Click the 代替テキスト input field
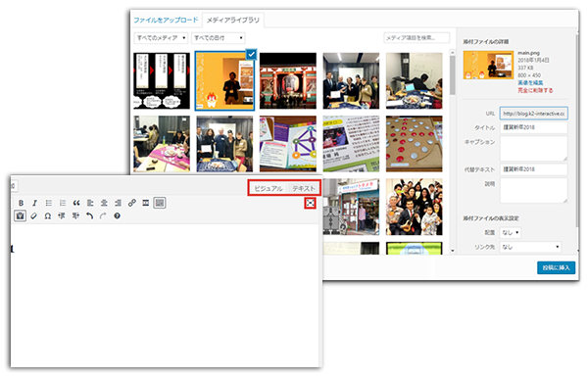The image size is (588, 380). (534, 169)
